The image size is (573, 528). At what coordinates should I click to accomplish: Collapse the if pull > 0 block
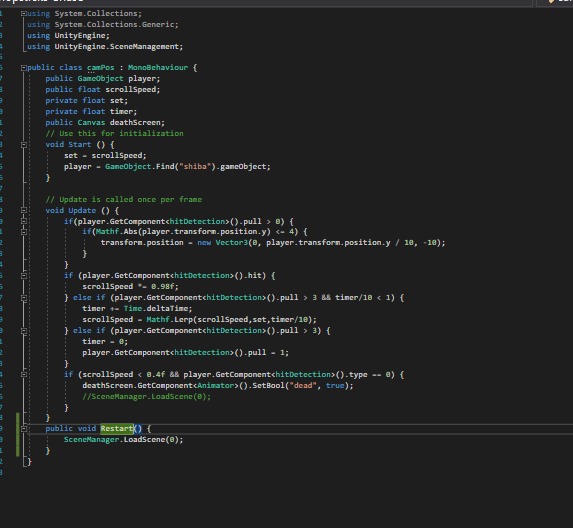tap(24, 221)
